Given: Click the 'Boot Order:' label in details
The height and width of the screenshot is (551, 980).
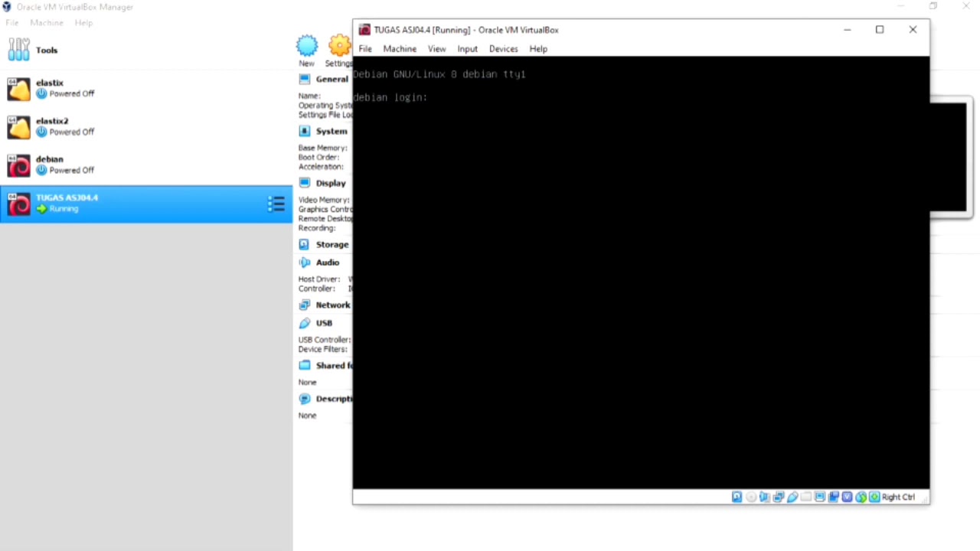Looking at the screenshot, I should [x=318, y=157].
